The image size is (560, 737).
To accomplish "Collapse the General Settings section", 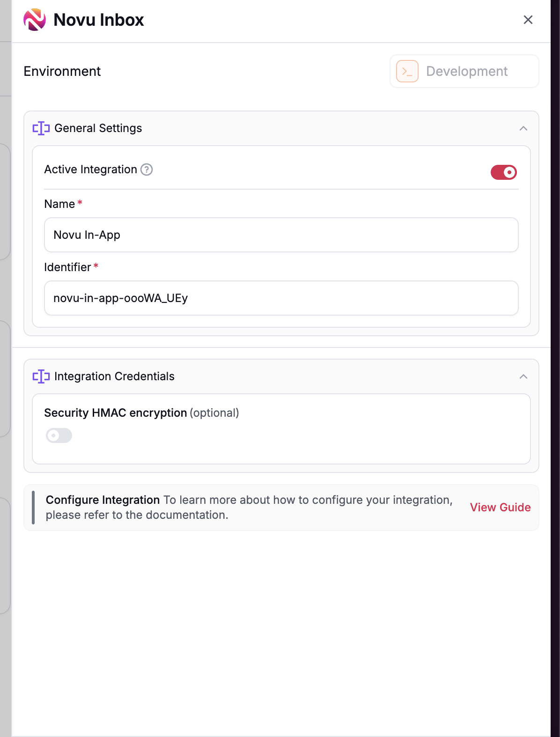I will click(x=523, y=128).
